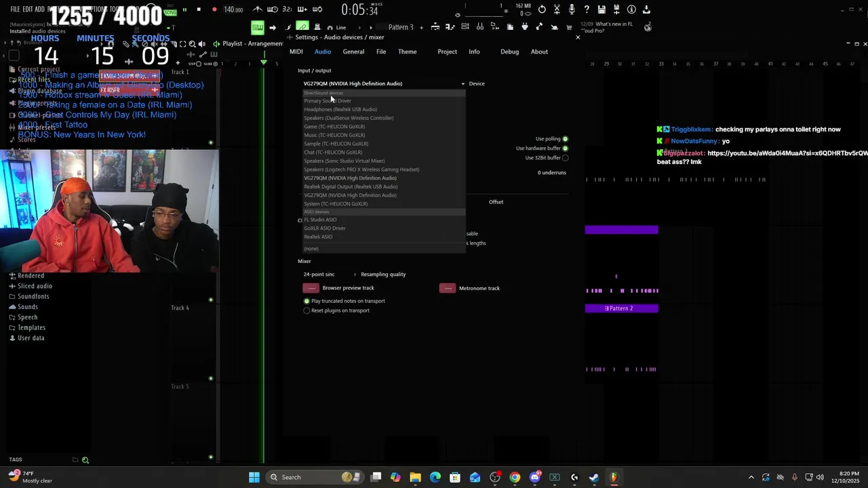Click the download content library icon

coord(646,9)
